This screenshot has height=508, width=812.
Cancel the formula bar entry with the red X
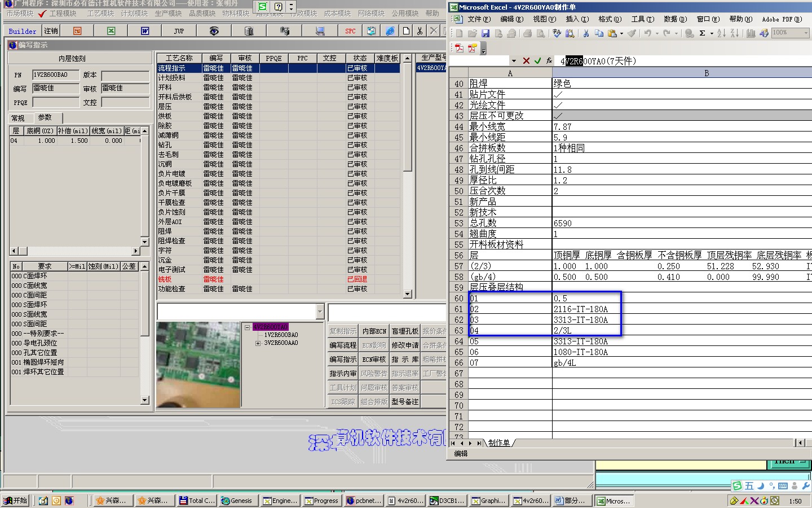pos(526,60)
